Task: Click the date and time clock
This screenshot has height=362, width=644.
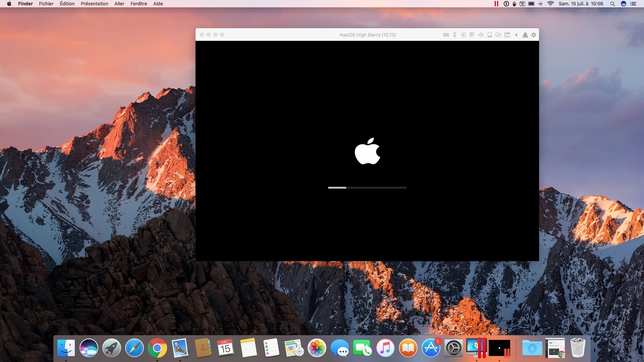Action: click(x=581, y=4)
